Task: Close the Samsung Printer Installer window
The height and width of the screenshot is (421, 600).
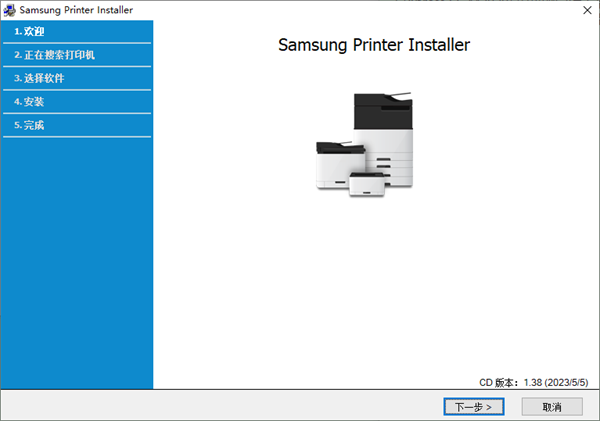Action: click(587, 10)
